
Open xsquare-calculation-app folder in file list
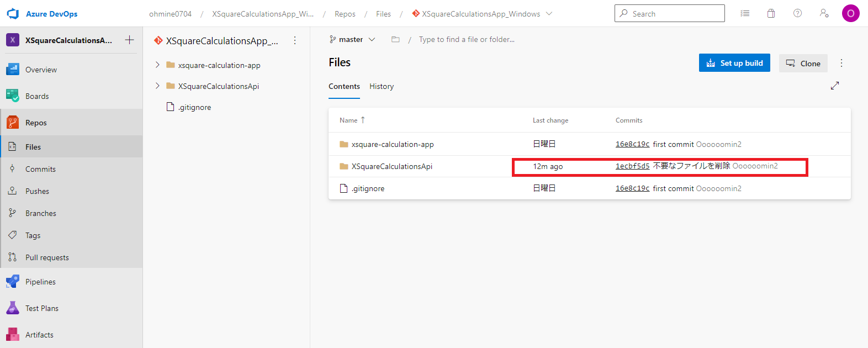pyautogui.click(x=393, y=144)
